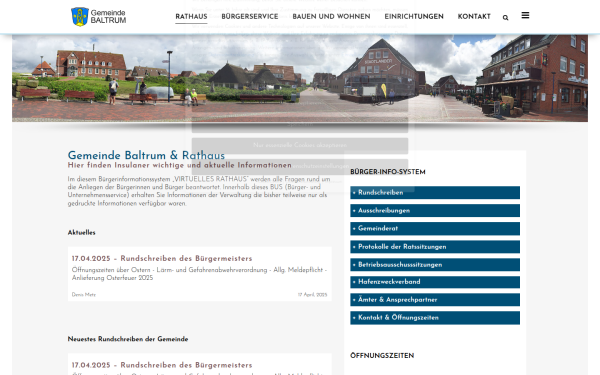The width and height of the screenshot is (600, 375).
Task: Open the Ausschreibungen sidebar link
Action: click(435, 210)
